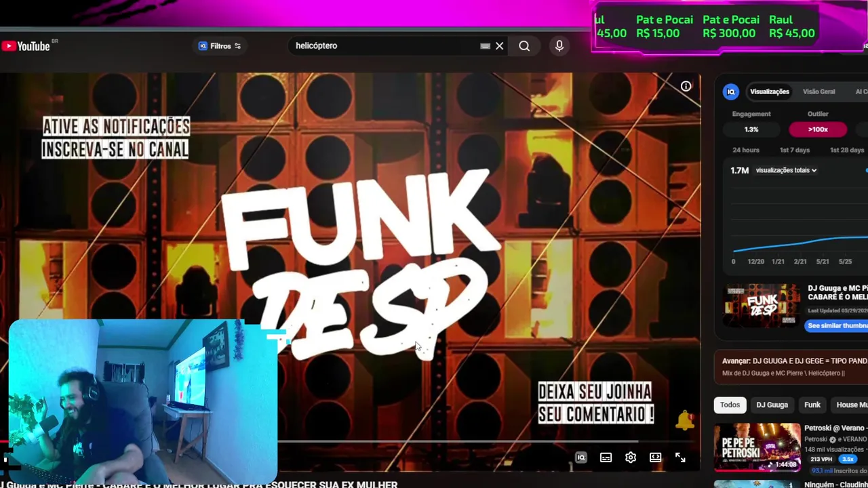The image size is (868, 488).
Task: Select the Todos chip
Action: tap(730, 405)
